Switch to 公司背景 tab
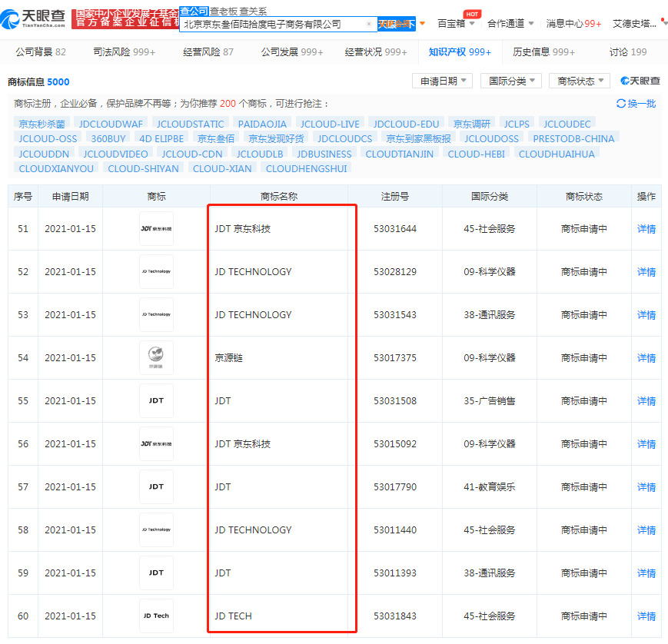The image size is (668, 644). (41, 52)
